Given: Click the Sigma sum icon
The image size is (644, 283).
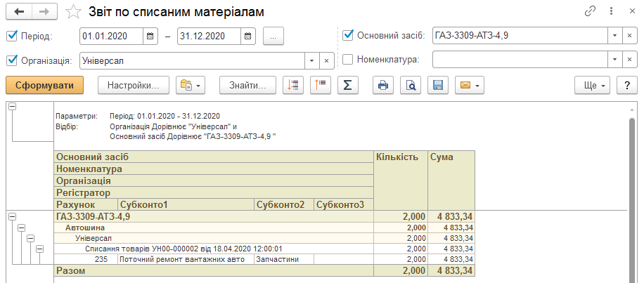Looking at the screenshot, I should point(347,85).
